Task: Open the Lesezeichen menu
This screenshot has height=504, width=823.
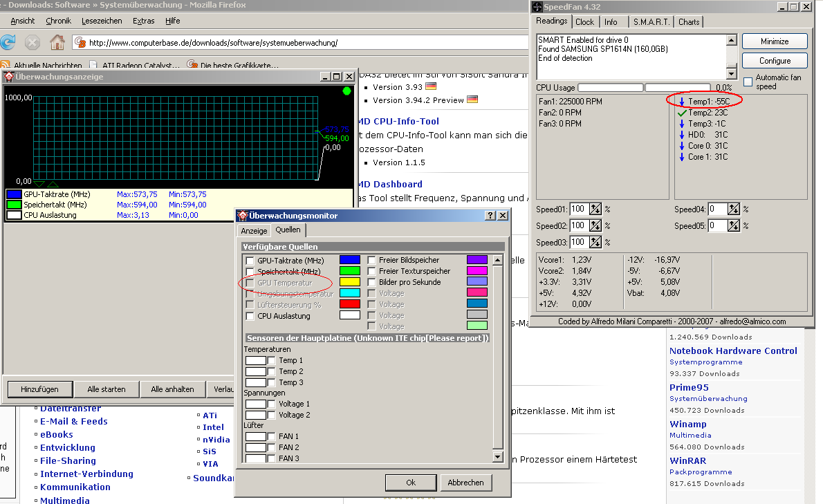Action: point(102,21)
